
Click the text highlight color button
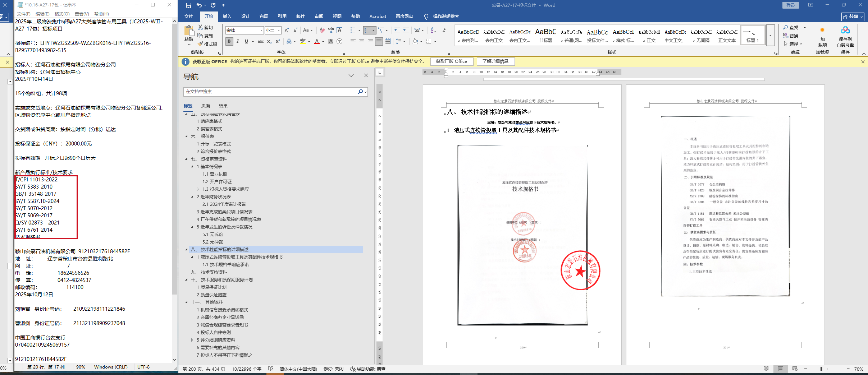pyautogui.click(x=303, y=42)
